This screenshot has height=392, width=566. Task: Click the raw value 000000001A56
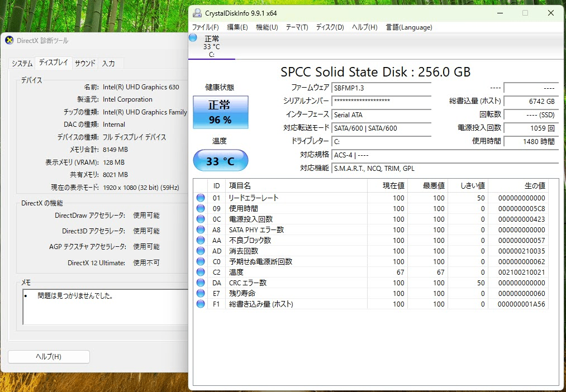[x=522, y=304]
